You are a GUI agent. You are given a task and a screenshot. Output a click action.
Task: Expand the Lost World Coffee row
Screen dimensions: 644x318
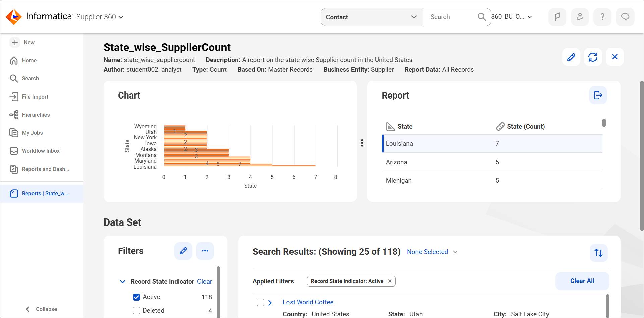pyautogui.click(x=270, y=303)
